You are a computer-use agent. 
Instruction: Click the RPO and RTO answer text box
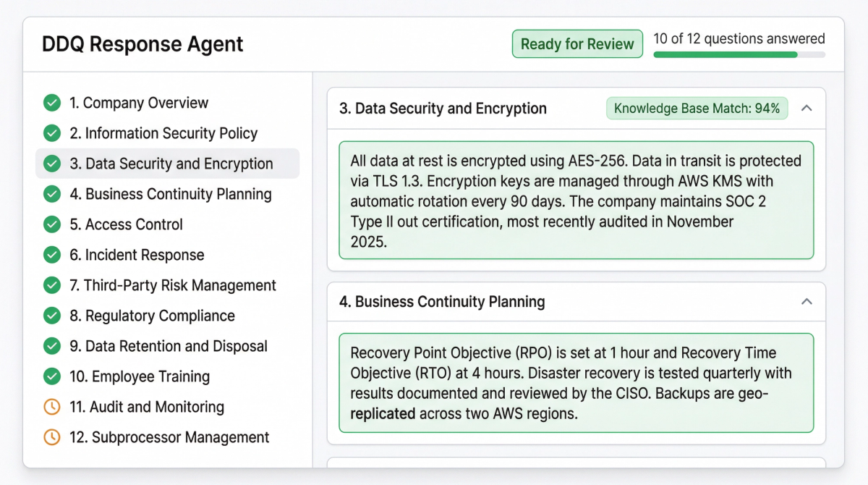(576, 383)
